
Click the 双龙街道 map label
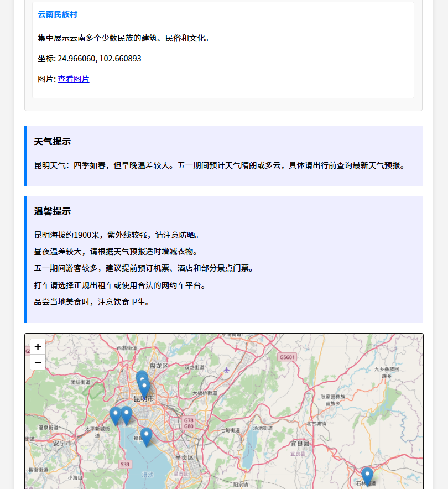tap(194, 367)
